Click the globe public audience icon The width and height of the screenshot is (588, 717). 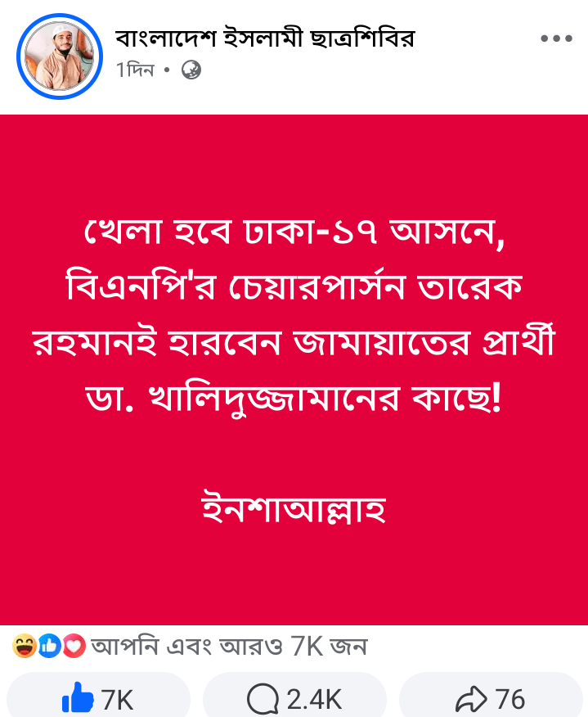point(191,71)
